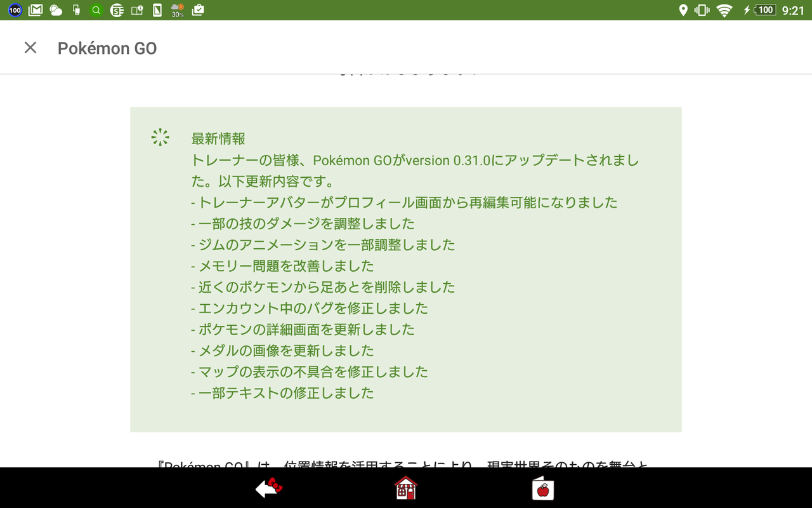Open the 30% weather forecast notification
The image size is (812, 508).
point(178,10)
